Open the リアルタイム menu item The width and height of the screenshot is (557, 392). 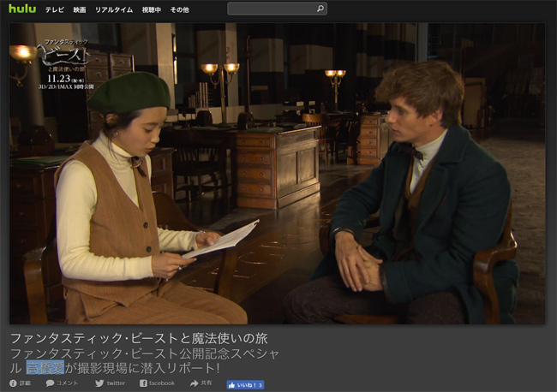(114, 10)
